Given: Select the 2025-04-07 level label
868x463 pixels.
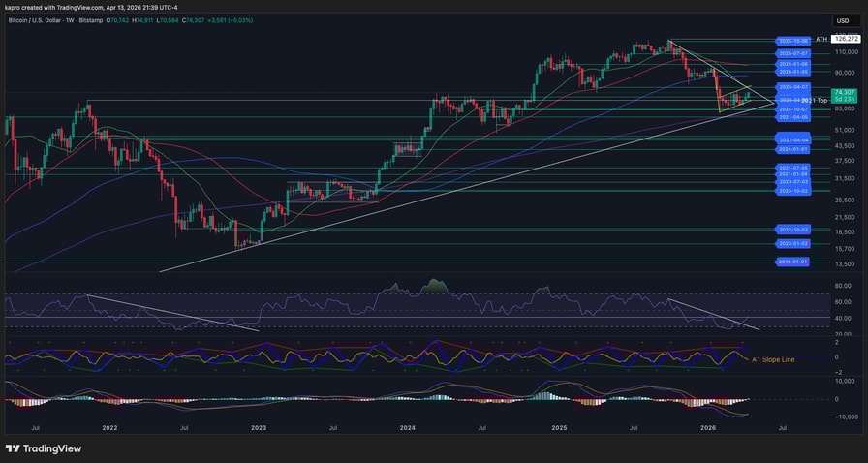Looking at the screenshot, I should click(x=792, y=87).
